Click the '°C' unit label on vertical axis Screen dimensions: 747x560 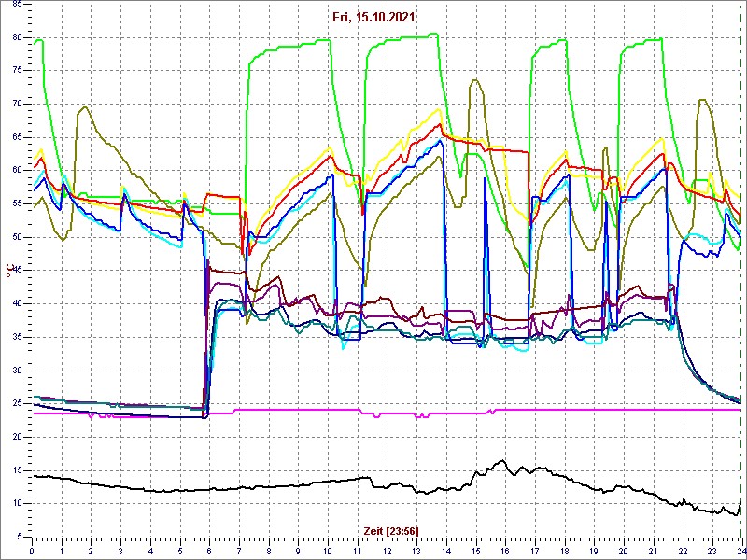[x=8, y=271]
